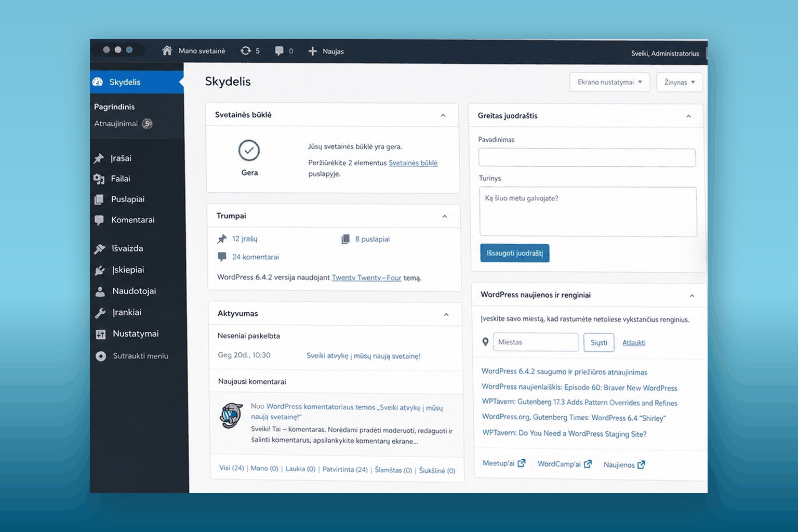798x532 pixels.
Task: Click the Skydelis dashboard palette icon
Action: point(98,82)
